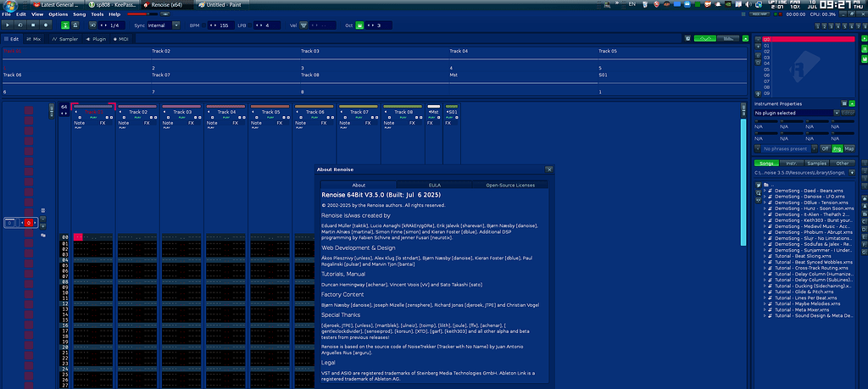This screenshot has height=389, width=868.
Task: Click the plus button beside instrument list
Action: click(x=758, y=46)
